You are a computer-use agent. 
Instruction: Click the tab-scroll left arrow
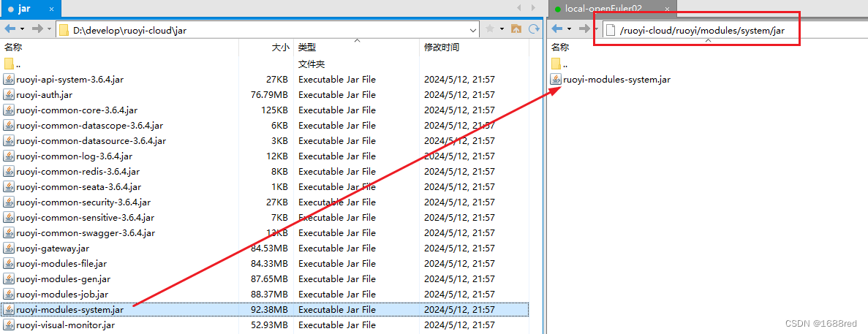(519, 8)
